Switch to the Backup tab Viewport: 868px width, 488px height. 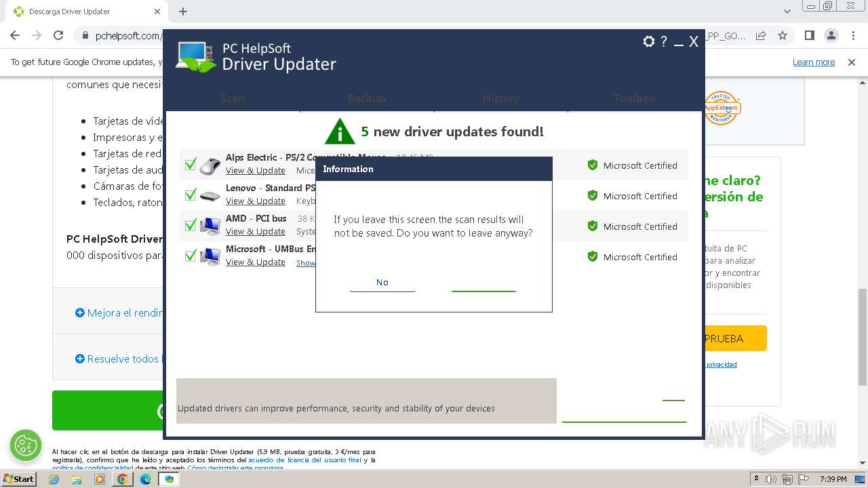point(366,98)
